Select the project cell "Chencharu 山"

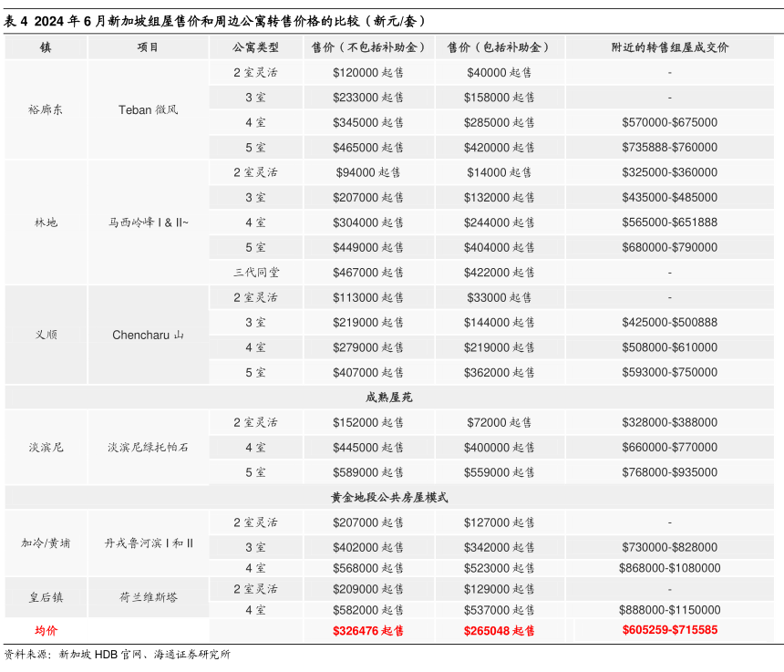pyautogui.click(x=148, y=335)
